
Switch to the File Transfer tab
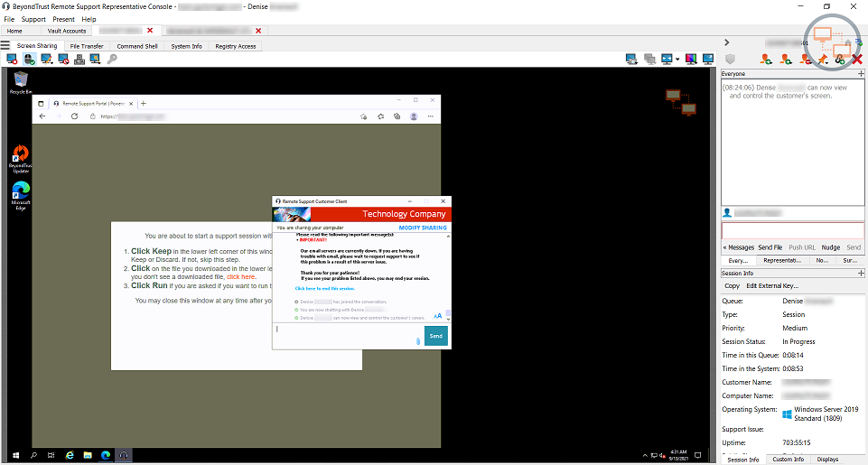tap(87, 46)
